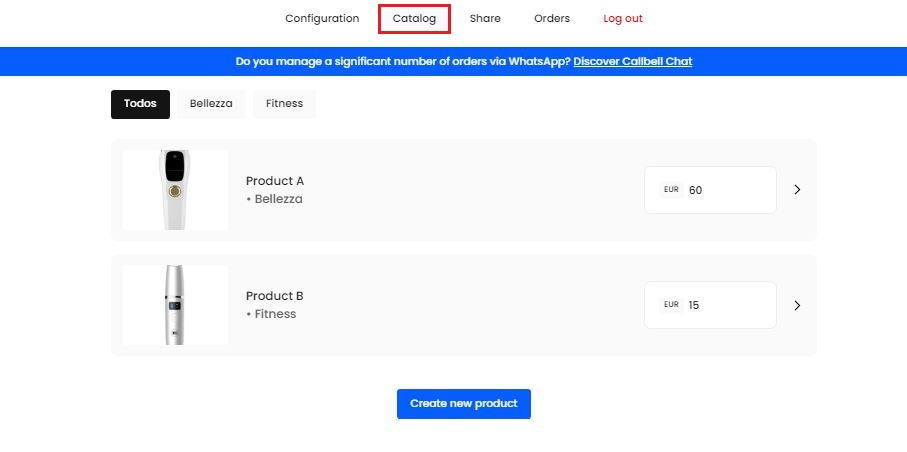
Task: Select the Catalog navigation item
Action: pyautogui.click(x=414, y=18)
